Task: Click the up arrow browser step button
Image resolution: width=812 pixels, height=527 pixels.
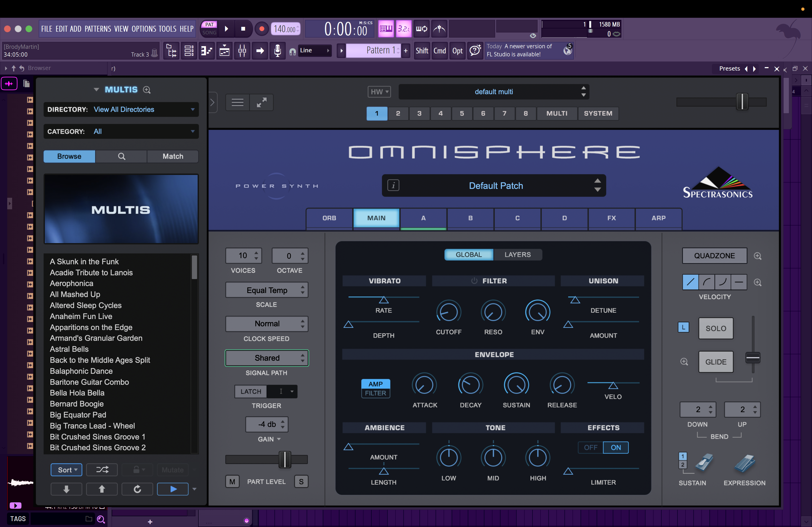Action: point(102,489)
